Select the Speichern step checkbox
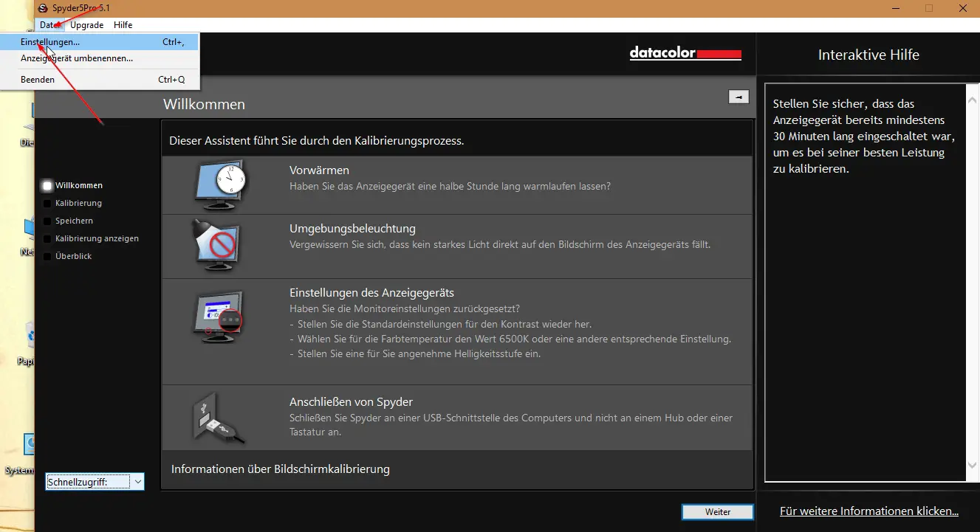Image resolution: width=980 pixels, height=532 pixels. [48, 221]
